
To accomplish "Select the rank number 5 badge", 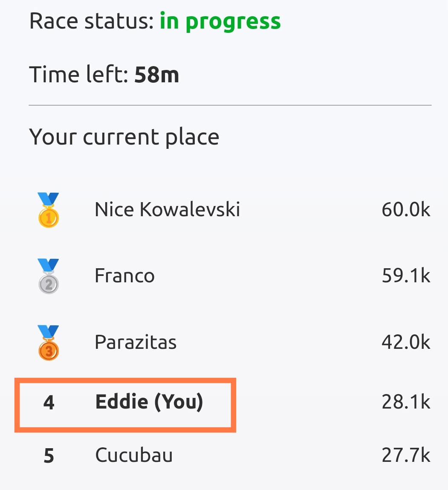I will (x=49, y=455).
